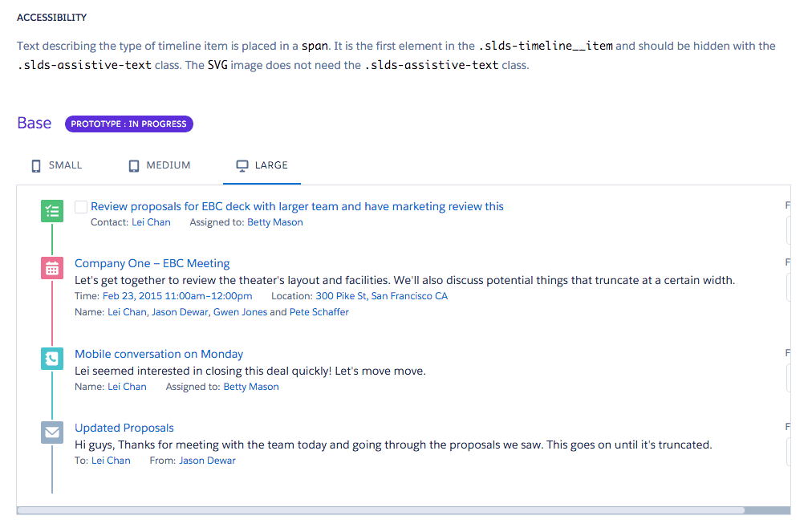Screen dimensions: 808x532
Task: Open the Gwen Jones attendee link
Action: (x=240, y=312)
